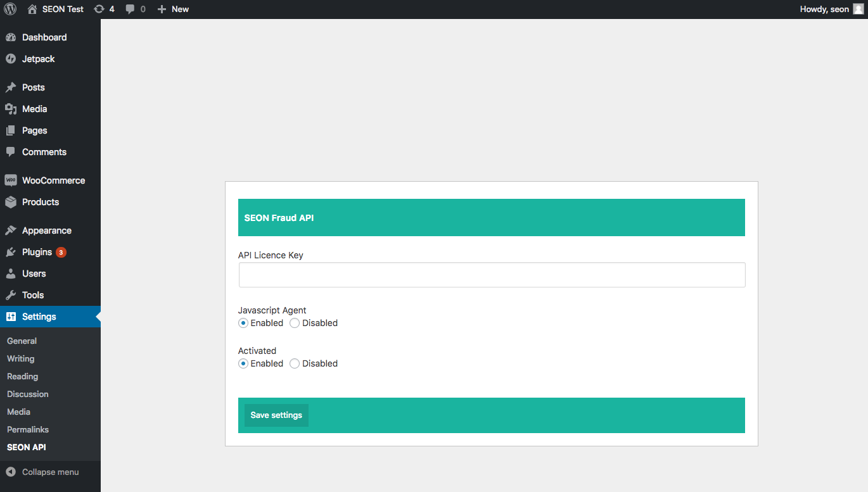The width and height of the screenshot is (868, 492).
Task: Click the Media icon in sidebar
Action: coord(11,109)
